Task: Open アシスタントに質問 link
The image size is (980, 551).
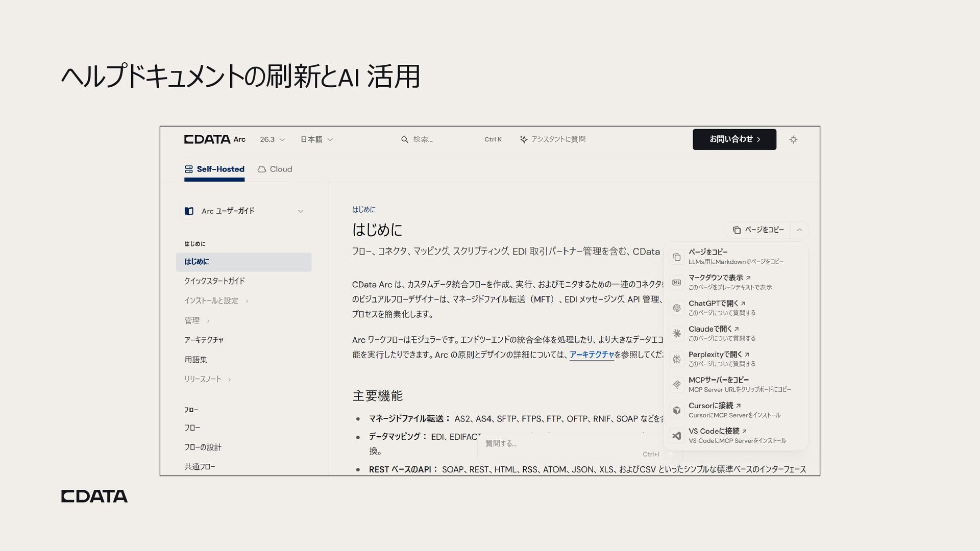Action: pos(552,139)
